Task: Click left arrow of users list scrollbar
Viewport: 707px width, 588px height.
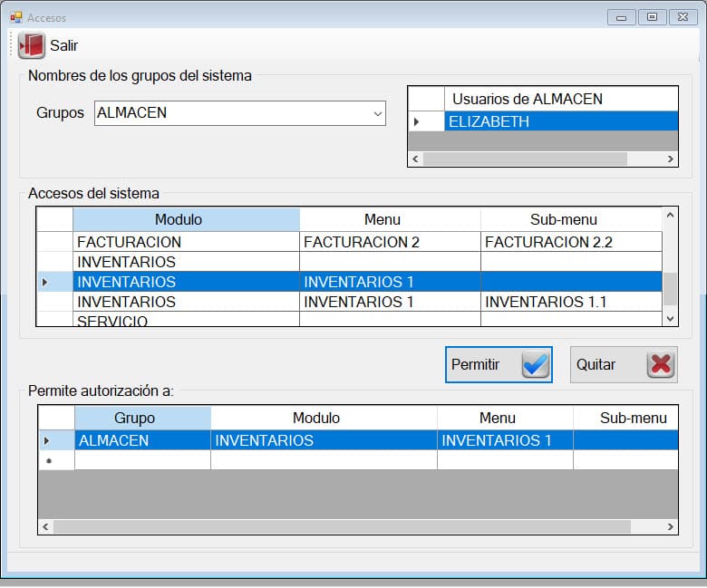Action: click(415, 159)
